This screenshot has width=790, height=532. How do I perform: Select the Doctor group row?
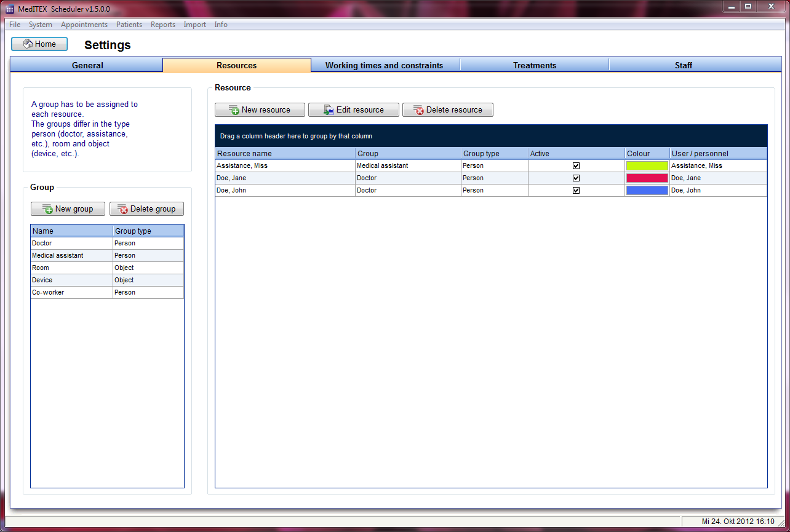coord(107,244)
